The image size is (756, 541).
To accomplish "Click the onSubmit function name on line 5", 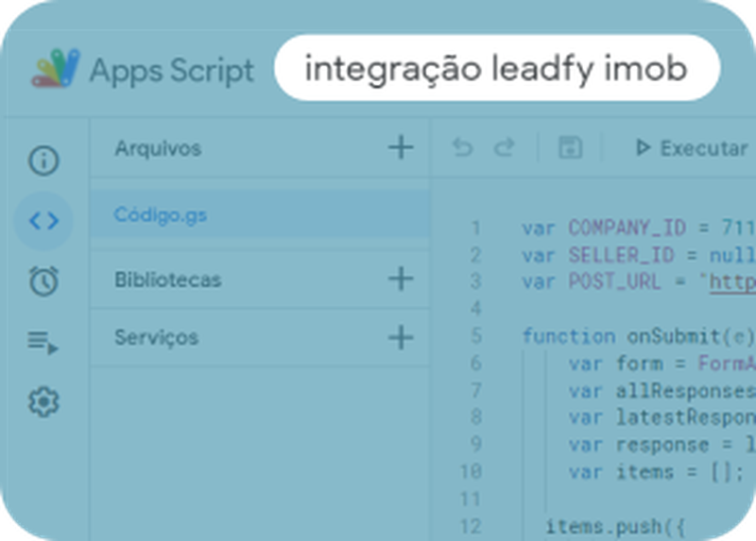I will pyautogui.click(x=673, y=336).
